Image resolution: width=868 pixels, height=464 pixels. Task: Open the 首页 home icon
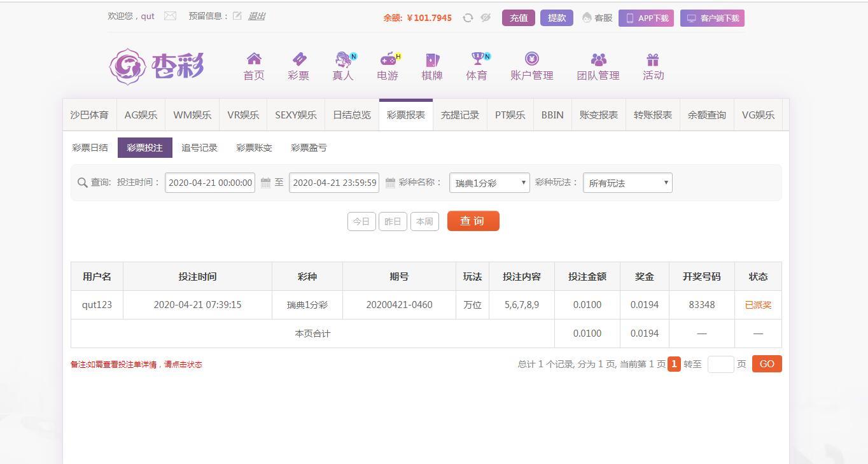click(254, 60)
